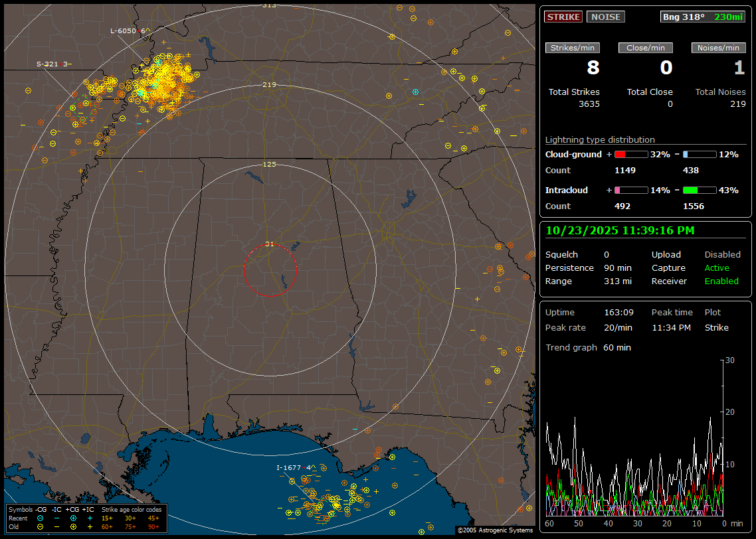The width and height of the screenshot is (756, 539).
Task: Click the 90+ strike age color code
Action: point(153,526)
